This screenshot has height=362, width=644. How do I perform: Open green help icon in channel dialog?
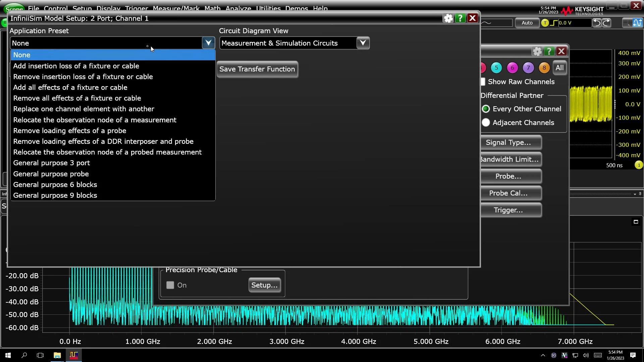tap(549, 51)
